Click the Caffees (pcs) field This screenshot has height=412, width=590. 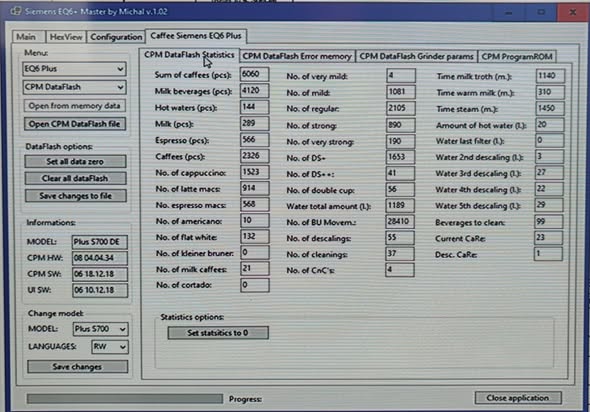254,156
